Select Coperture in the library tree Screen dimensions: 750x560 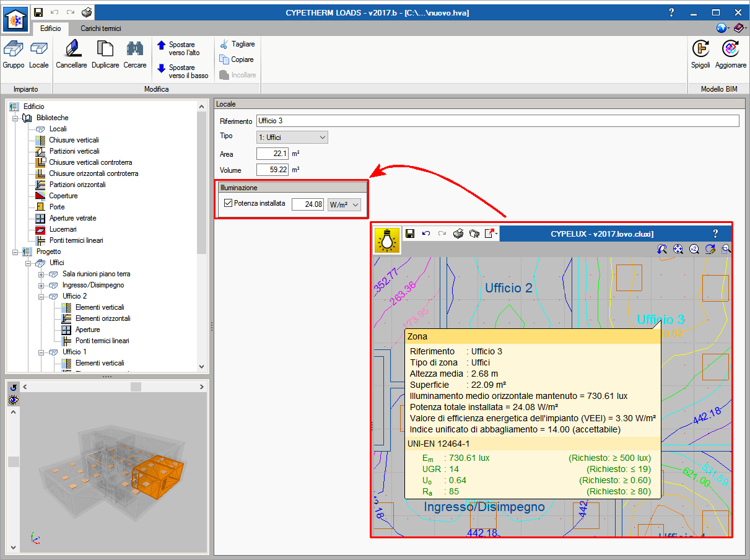63,196
